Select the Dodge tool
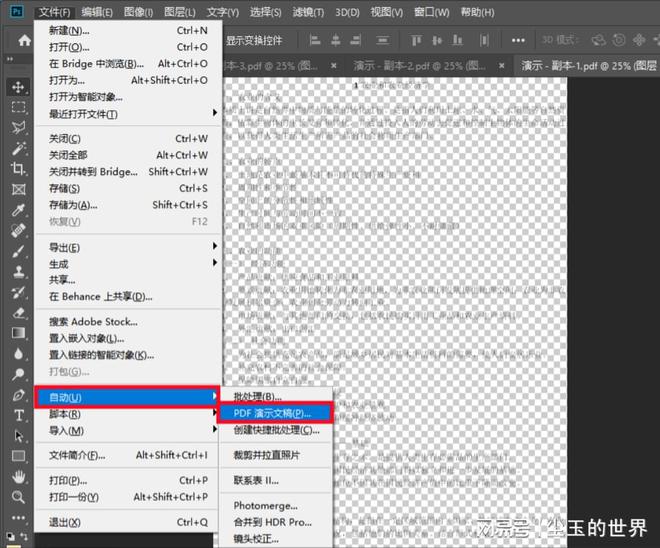This screenshot has width=660, height=548. [18, 374]
